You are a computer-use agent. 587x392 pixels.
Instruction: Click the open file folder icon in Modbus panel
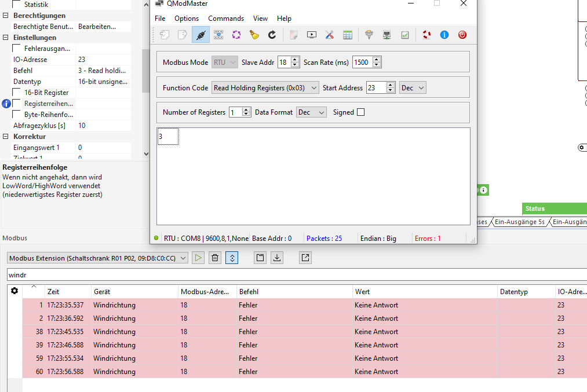pyautogui.click(x=260, y=258)
